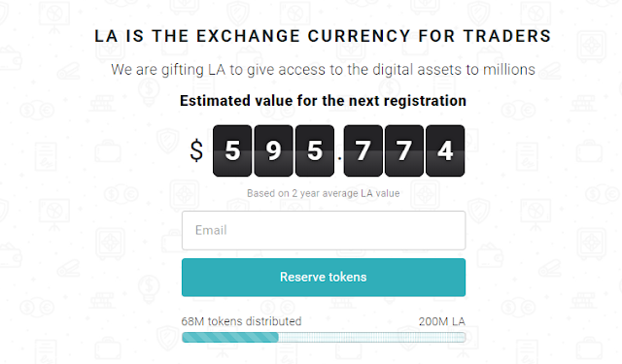
Task: Click the Reserve tokens button
Action: tap(324, 278)
